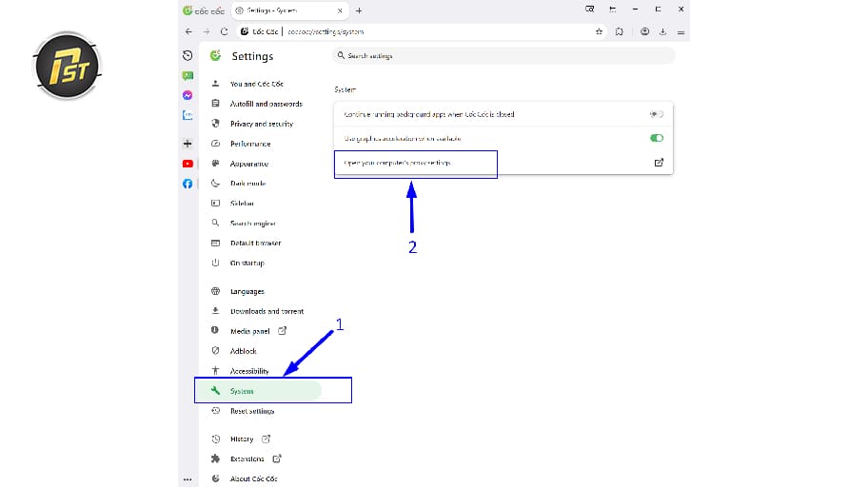The height and width of the screenshot is (488, 868).
Task: Open Extensions external link icon
Action: tap(277, 459)
